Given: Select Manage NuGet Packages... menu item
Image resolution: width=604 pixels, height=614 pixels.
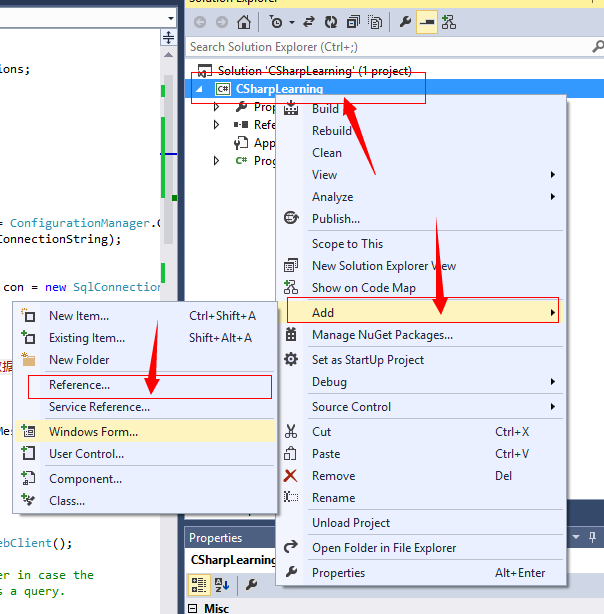Looking at the screenshot, I should pyautogui.click(x=382, y=335).
